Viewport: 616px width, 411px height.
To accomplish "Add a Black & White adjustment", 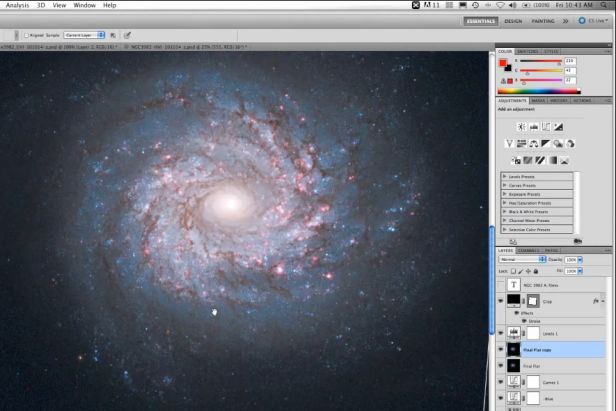I will (546, 144).
